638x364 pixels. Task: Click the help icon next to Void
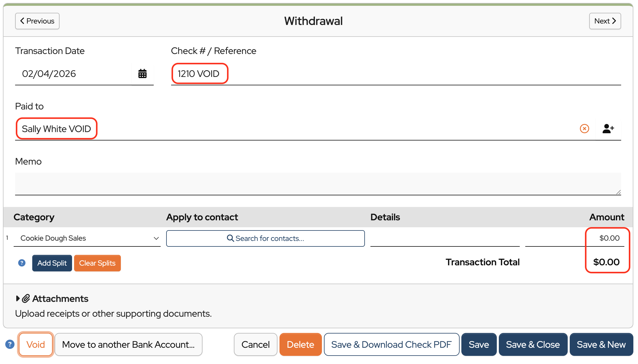click(10, 345)
